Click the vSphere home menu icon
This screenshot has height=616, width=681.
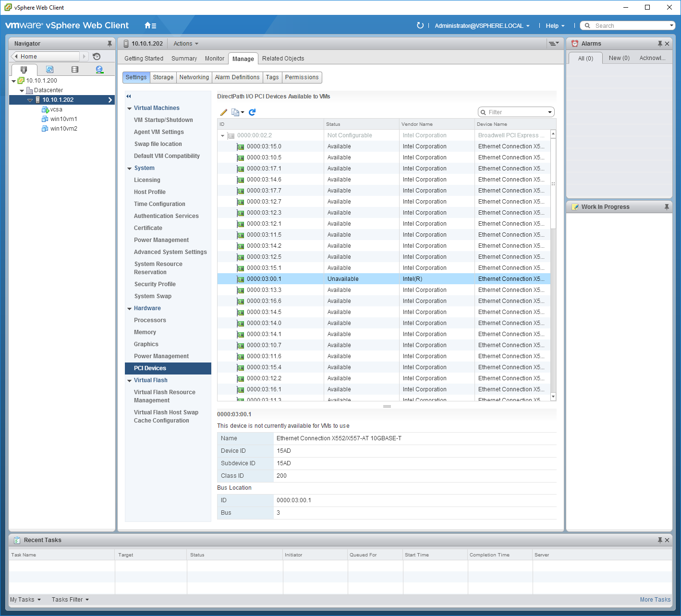pos(150,25)
